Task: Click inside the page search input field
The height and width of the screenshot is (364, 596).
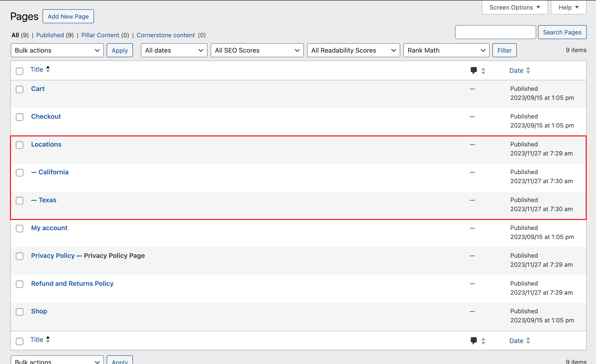Action: coord(495,32)
